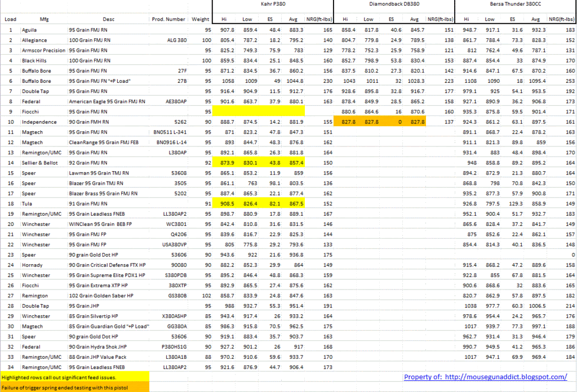The width and height of the screenshot is (577, 392).
Task: Click the Prod. Number column header
Action: [x=168, y=19]
